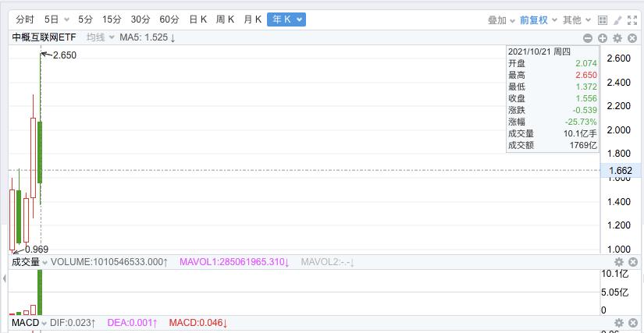Click the VOLUME:1010546533.000 readout
The image size is (644, 333).
[109, 262]
